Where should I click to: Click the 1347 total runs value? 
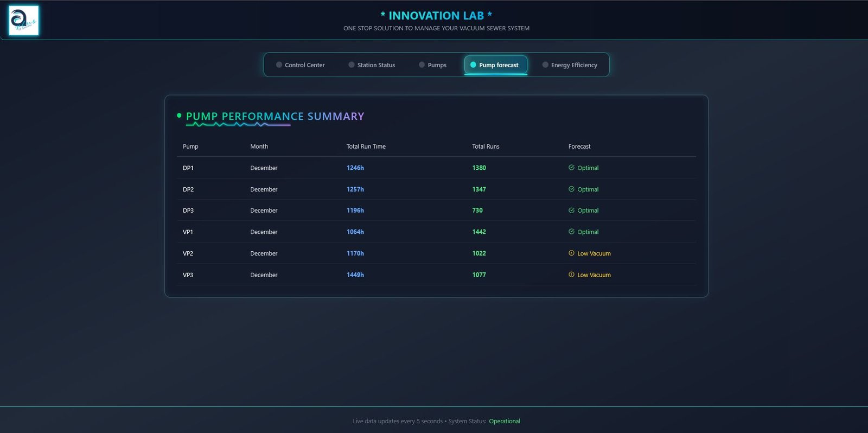479,189
